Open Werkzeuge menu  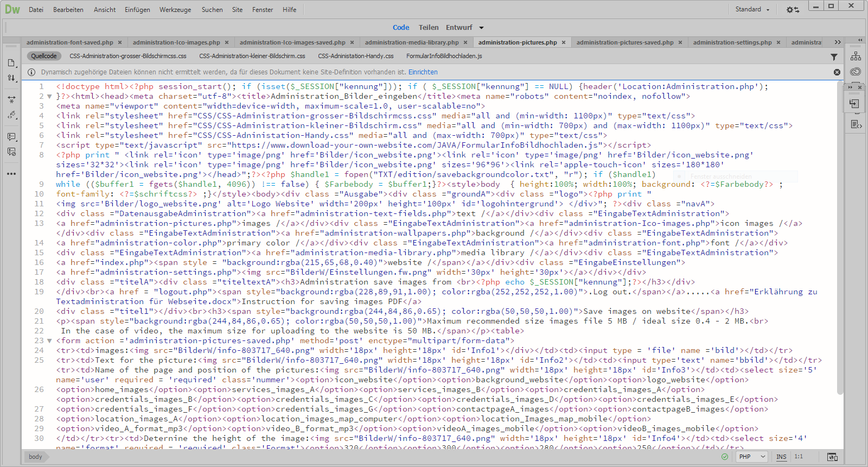click(175, 10)
